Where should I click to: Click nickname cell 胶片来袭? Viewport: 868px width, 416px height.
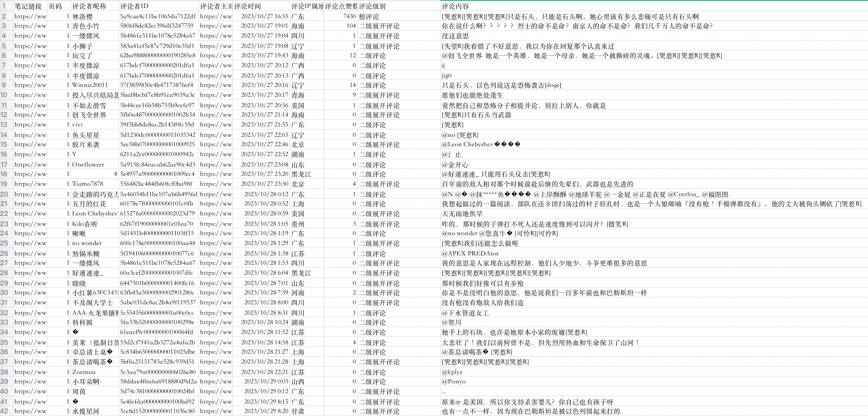point(95,145)
